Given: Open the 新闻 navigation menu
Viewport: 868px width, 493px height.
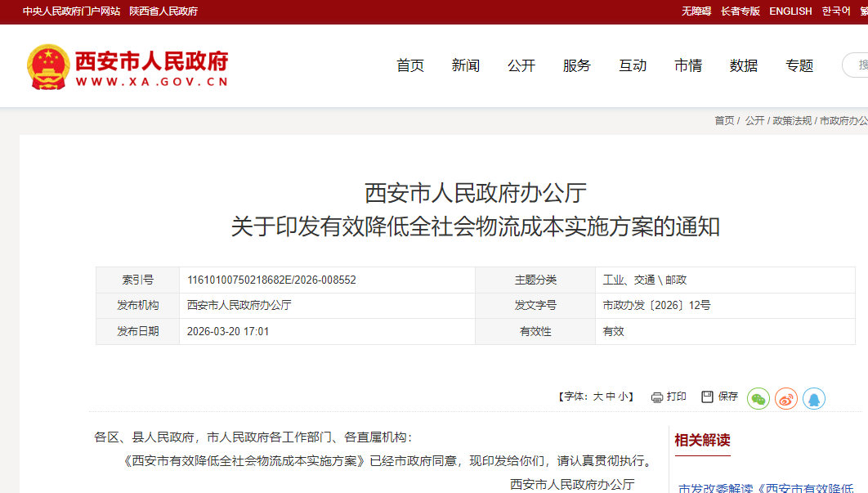Looking at the screenshot, I should [x=466, y=65].
